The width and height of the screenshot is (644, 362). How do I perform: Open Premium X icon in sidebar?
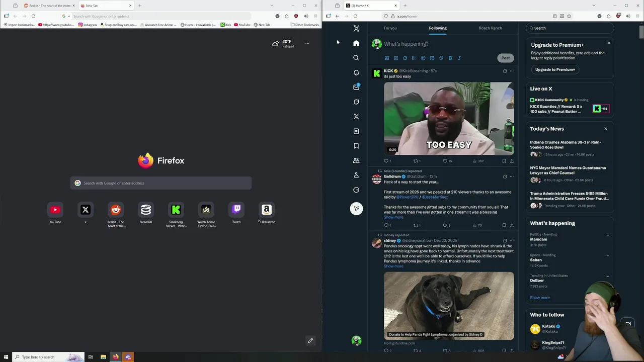(356, 116)
